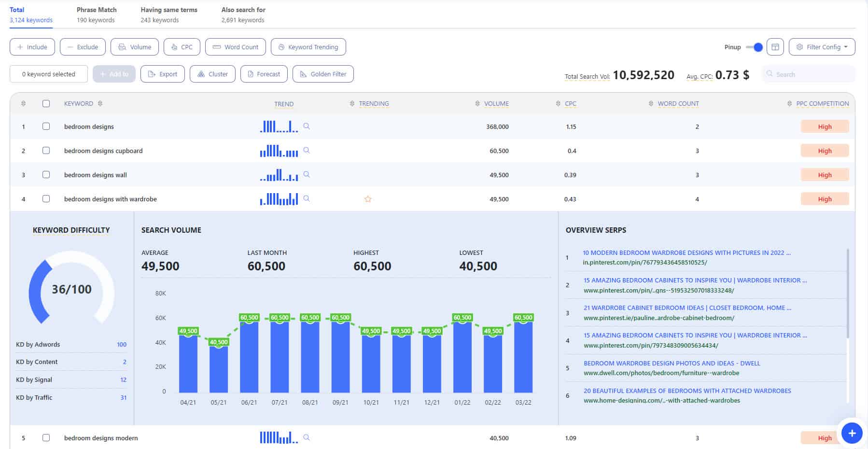Click the keyword Search input field

coord(809,74)
